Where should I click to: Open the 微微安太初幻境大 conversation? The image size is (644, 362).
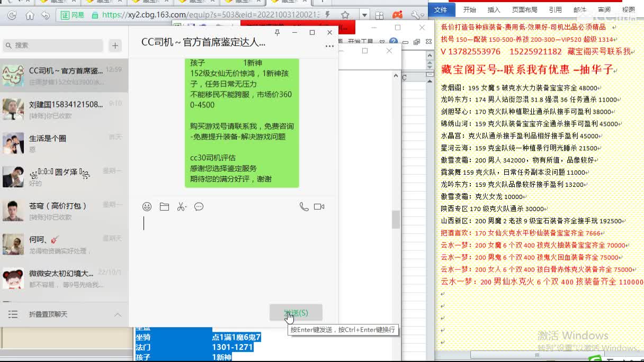[64, 279]
